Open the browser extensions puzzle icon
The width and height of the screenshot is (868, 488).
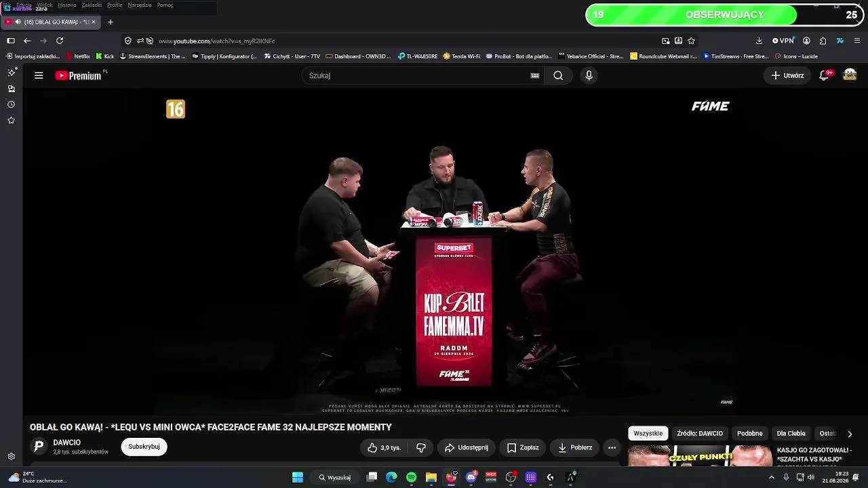click(823, 41)
